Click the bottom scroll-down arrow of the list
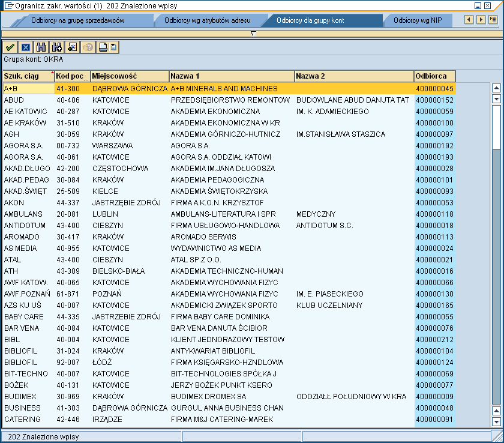 [x=496, y=421]
